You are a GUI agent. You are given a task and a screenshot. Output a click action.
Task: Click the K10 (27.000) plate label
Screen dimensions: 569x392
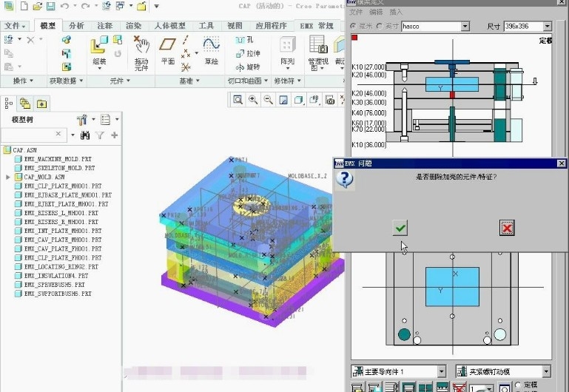tap(368, 67)
